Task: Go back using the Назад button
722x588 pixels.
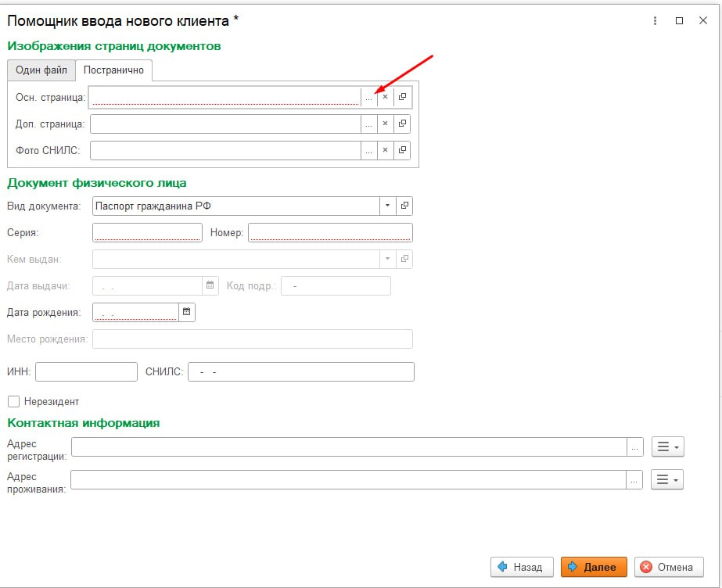Action: tap(522, 567)
